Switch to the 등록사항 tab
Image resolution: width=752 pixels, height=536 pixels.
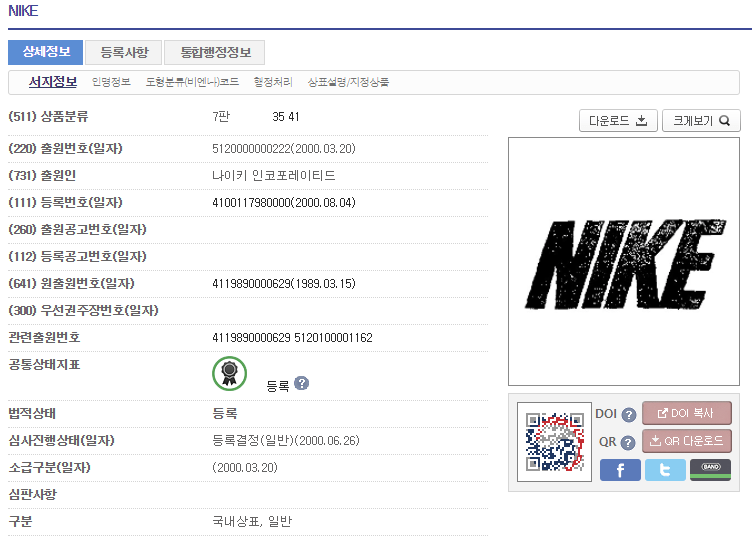(x=124, y=53)
